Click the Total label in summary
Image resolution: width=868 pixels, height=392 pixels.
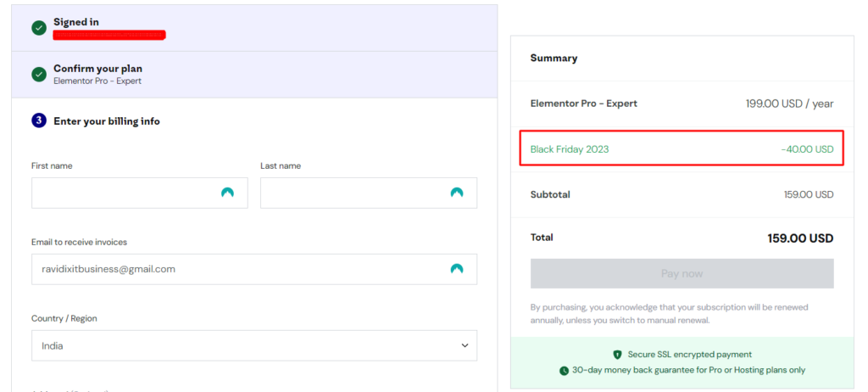point(542,238)
